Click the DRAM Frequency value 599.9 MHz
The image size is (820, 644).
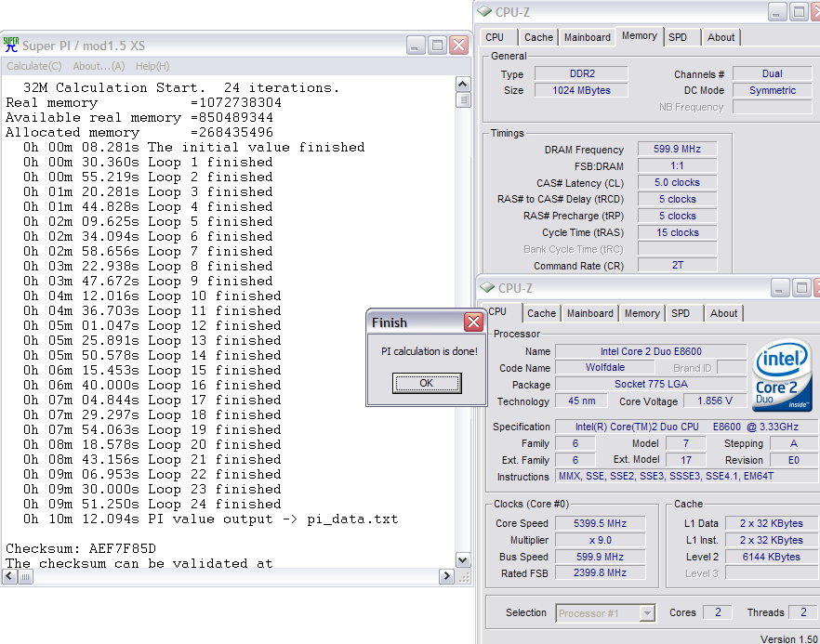point(677,149)
